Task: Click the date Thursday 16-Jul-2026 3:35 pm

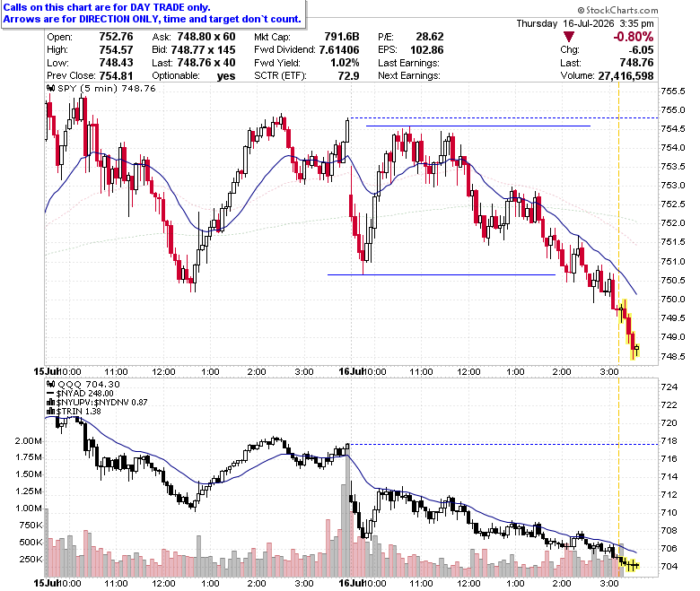Action: tap(585, 23)
